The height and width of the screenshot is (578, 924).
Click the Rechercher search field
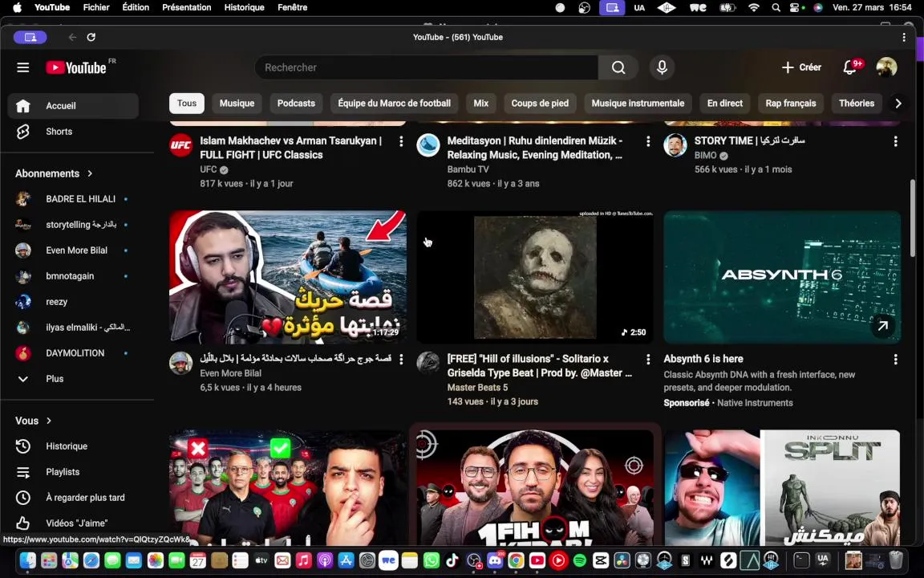click(x=427, y=67)
